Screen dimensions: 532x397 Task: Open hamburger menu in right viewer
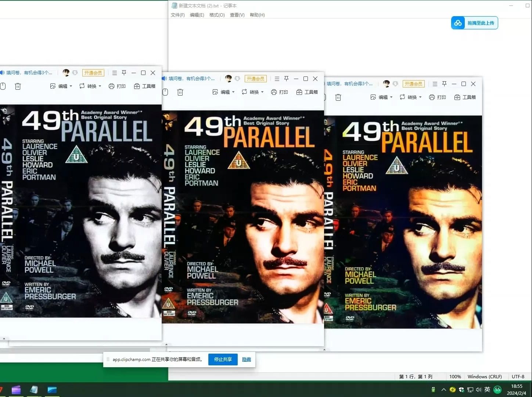click(x=435, y=84)
